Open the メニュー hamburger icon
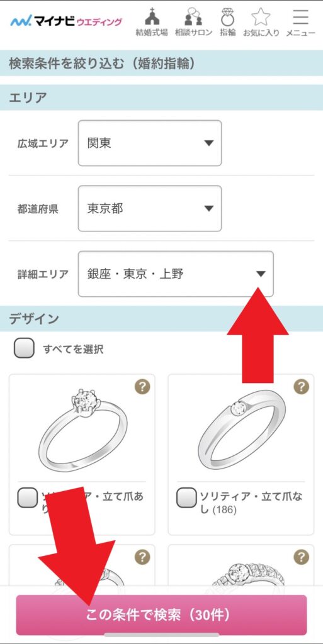 pyautogui.click(x=301, y=23)
